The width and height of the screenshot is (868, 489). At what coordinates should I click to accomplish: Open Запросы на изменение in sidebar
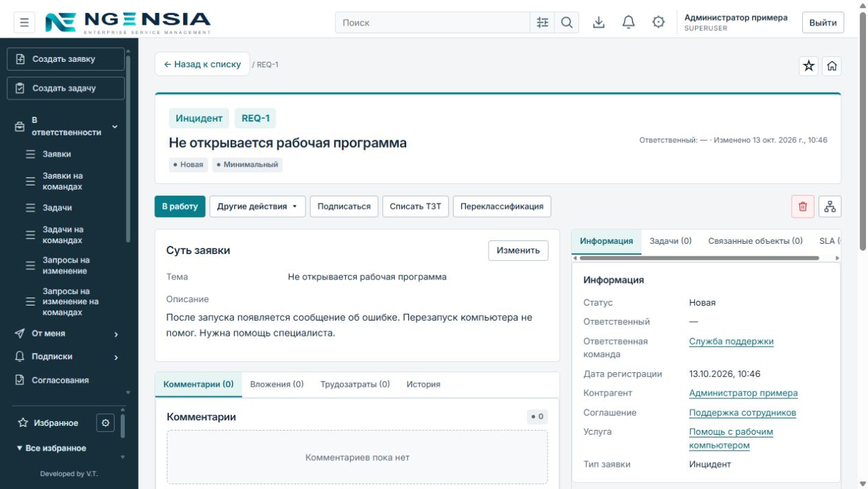tap(66, 266)
